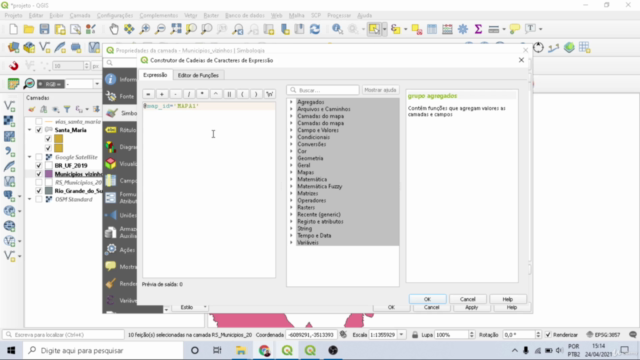This screenshot has width=640, height=360.
Task: Click the first gold Santa_Maria symbol swatch
Action: [x=58, y=139]
